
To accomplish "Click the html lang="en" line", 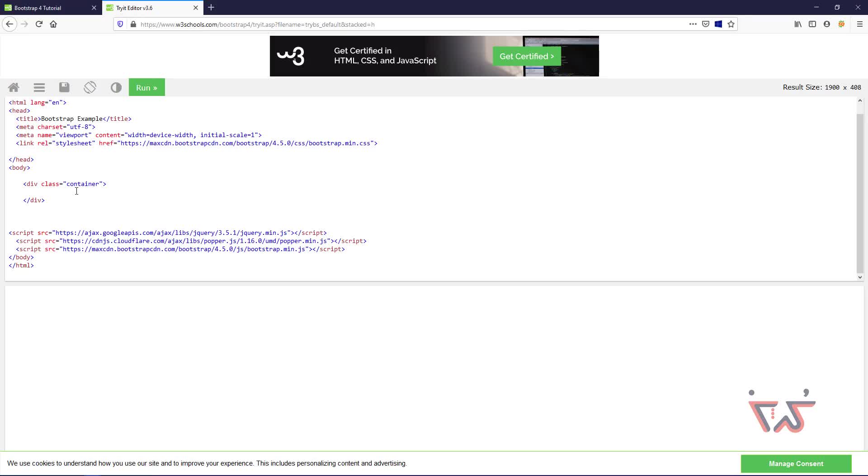I will point(38,103).
